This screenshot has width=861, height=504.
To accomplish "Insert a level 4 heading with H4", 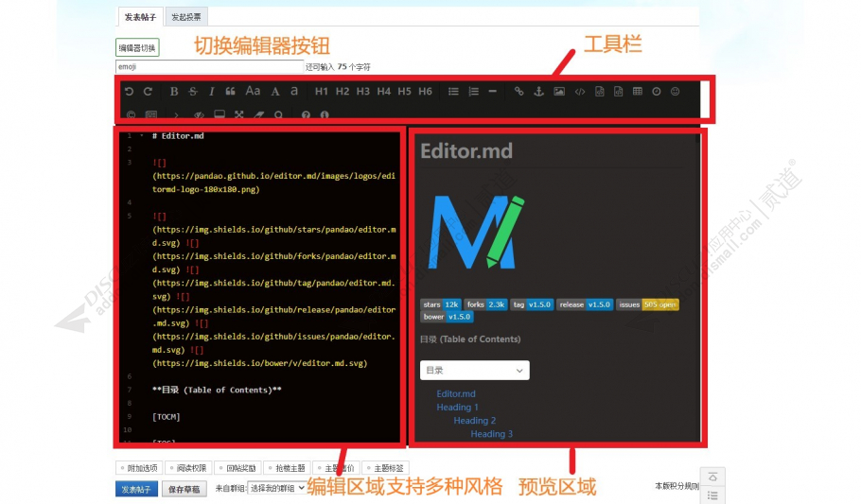I will [x=384, y=91].
